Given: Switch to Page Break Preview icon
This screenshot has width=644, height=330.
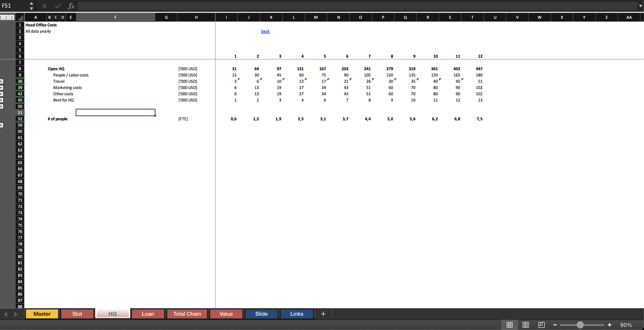Looking at the screenshot, I should (x=542, y=325).
